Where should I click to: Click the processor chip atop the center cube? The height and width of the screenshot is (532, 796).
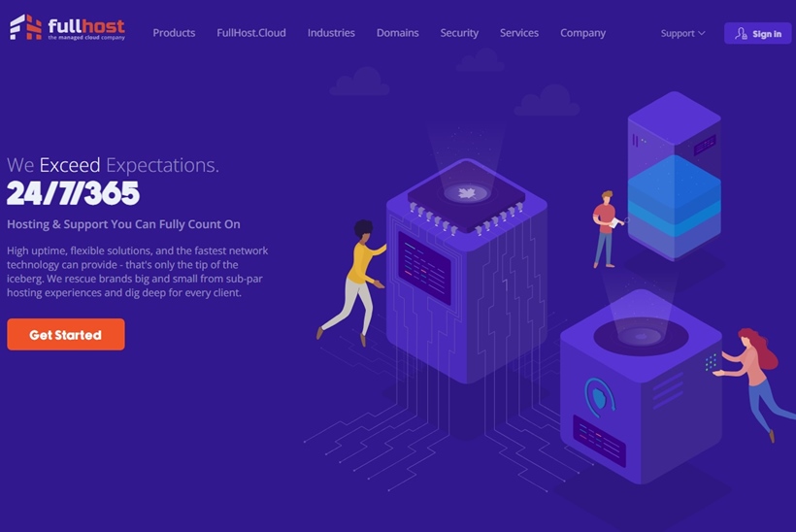465,193
